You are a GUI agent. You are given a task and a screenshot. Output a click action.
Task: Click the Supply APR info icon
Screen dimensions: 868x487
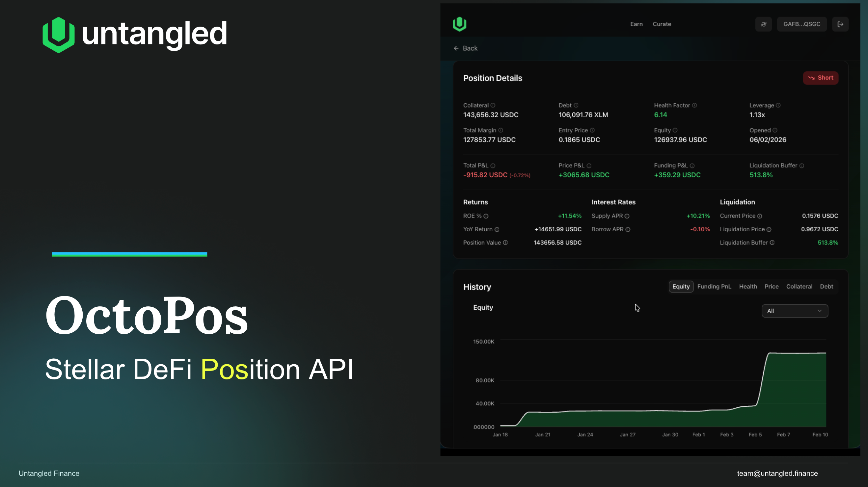pyautogui.click(x=627, y=216)
